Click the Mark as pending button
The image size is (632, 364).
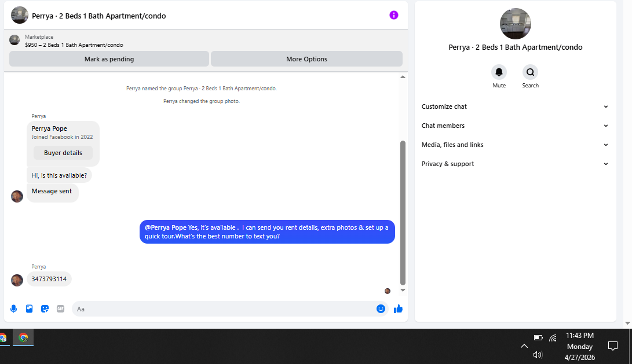coord(109,59)
